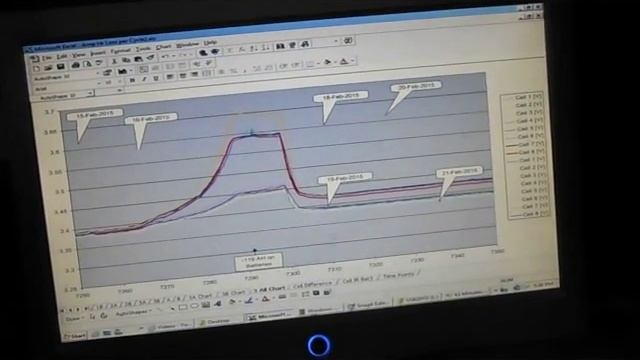Viewport: 640px width, 360px height.
Task: Select the 21-Feb-2015 callout
Action: (x=460, y=172)
